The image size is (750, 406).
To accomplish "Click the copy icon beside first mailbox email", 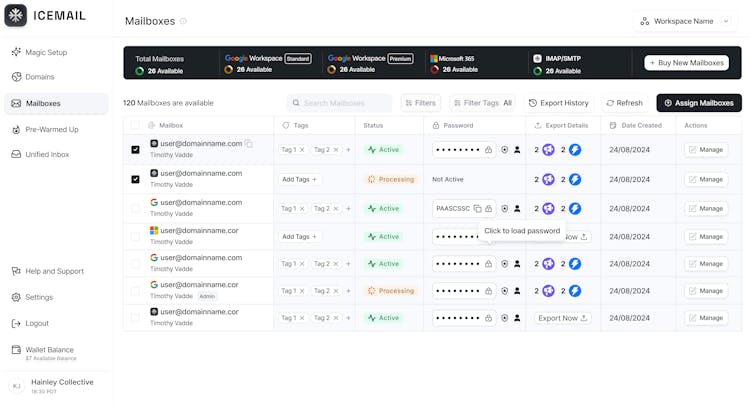I will point(249,144).
